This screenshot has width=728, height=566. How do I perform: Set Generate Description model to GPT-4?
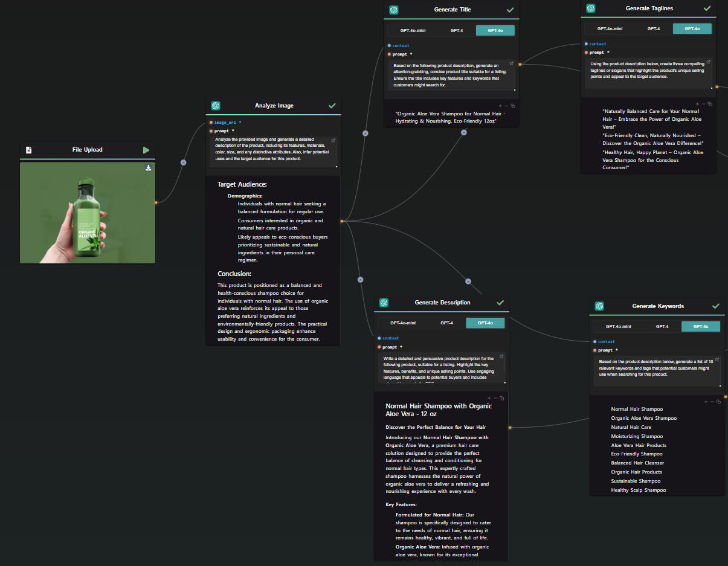pyautogui.click(x=446, y=323)
